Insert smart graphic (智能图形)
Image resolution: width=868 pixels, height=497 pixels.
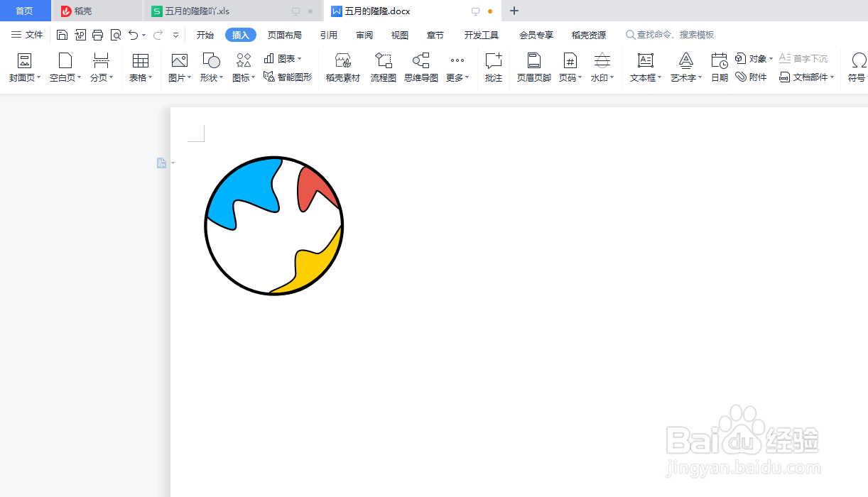[288, 77]
